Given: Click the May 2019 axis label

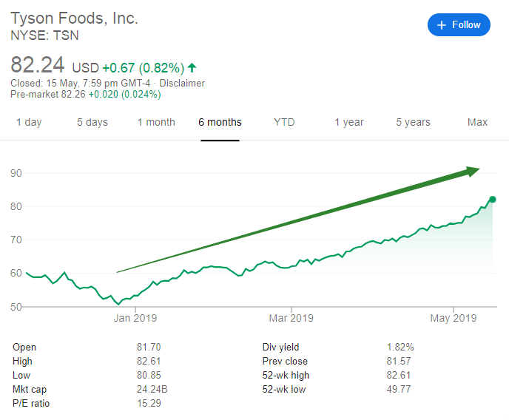Looking at the screenshot, I should tap(454, 318).
